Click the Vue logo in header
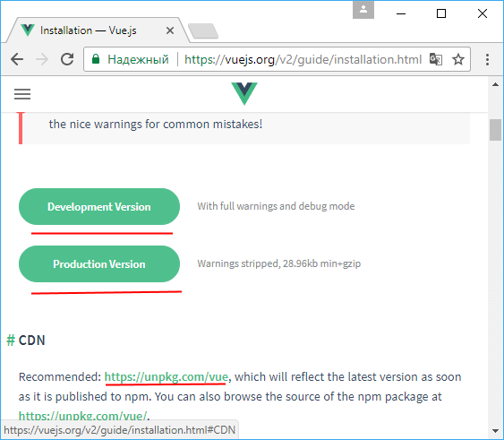The height and width of the screenshot is (440, 504). click(244, 93)
